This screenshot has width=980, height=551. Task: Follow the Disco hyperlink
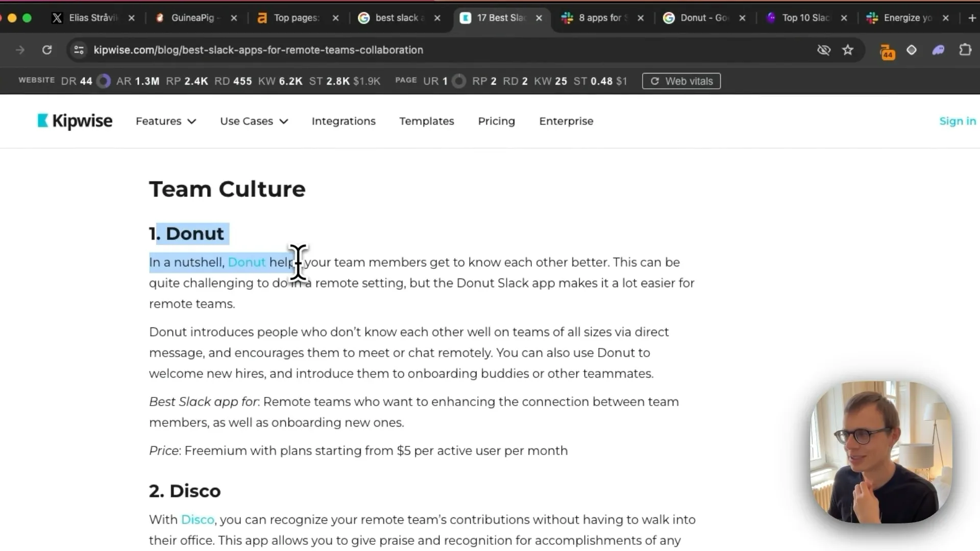pos(198,520)
